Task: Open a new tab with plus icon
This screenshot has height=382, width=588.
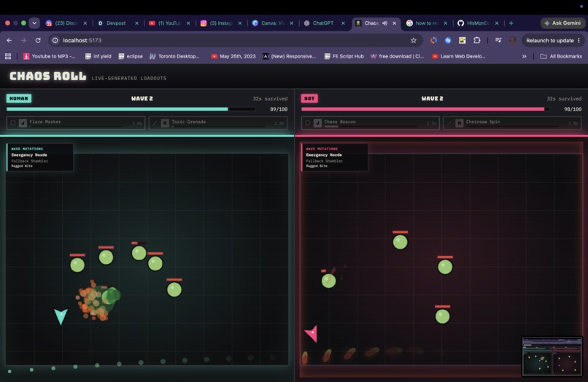Action: point(511,23)
